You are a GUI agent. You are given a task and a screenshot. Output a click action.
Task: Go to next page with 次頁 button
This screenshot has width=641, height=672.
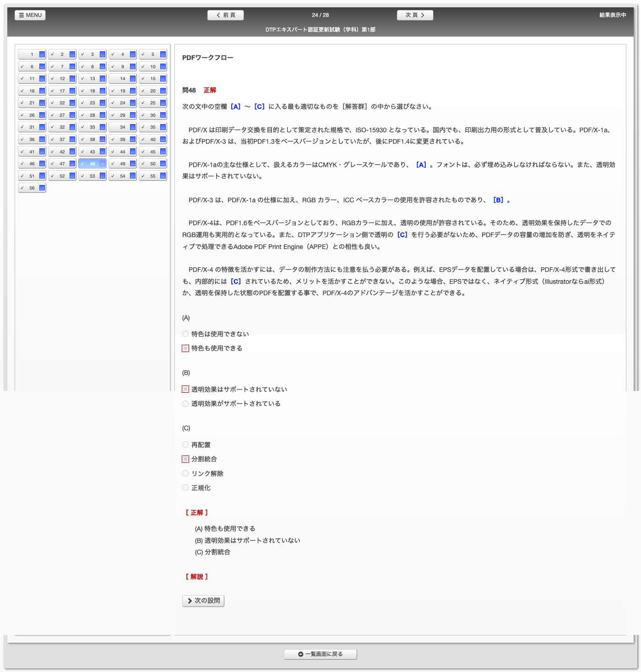415,15
